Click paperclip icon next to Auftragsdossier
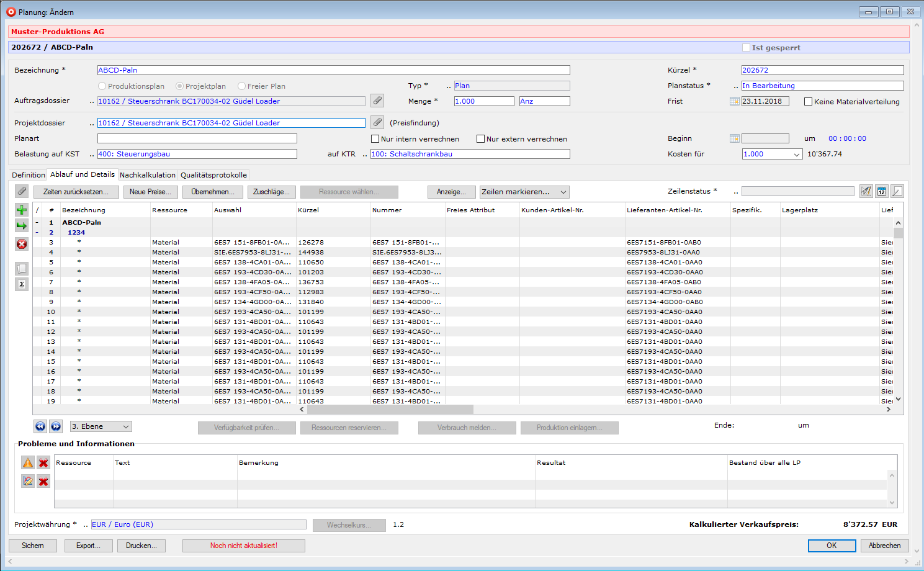The width and height of the screenshot is (924, 571). tap(377, 101)
